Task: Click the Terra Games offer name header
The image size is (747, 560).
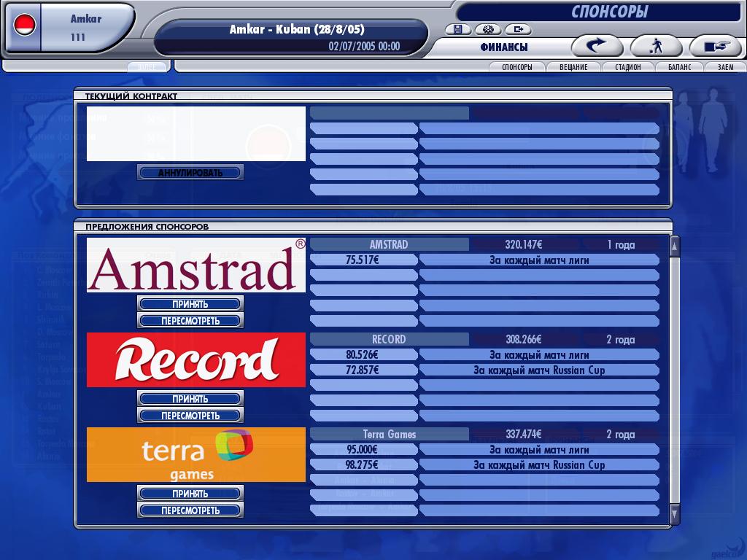Action: tap(390, 435)
